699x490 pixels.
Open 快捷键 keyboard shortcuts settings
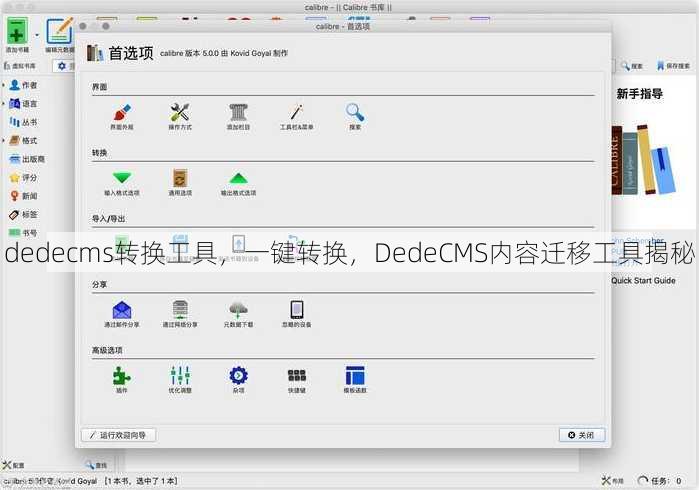[x=296, y=380]
